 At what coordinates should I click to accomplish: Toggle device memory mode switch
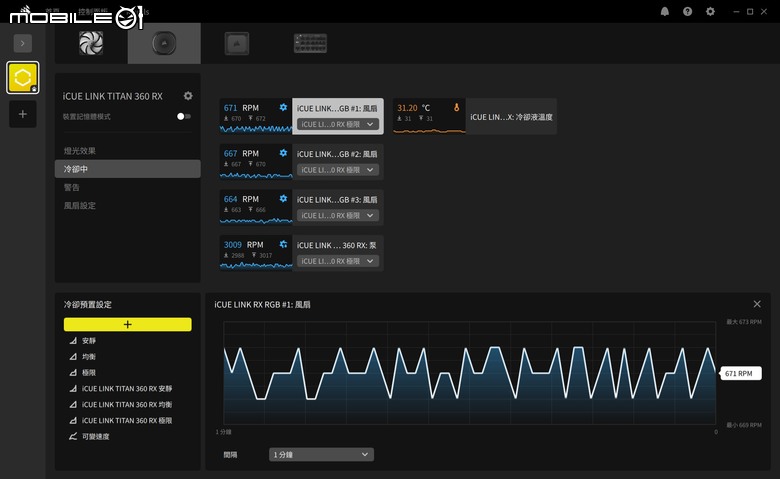coord(184,116)
